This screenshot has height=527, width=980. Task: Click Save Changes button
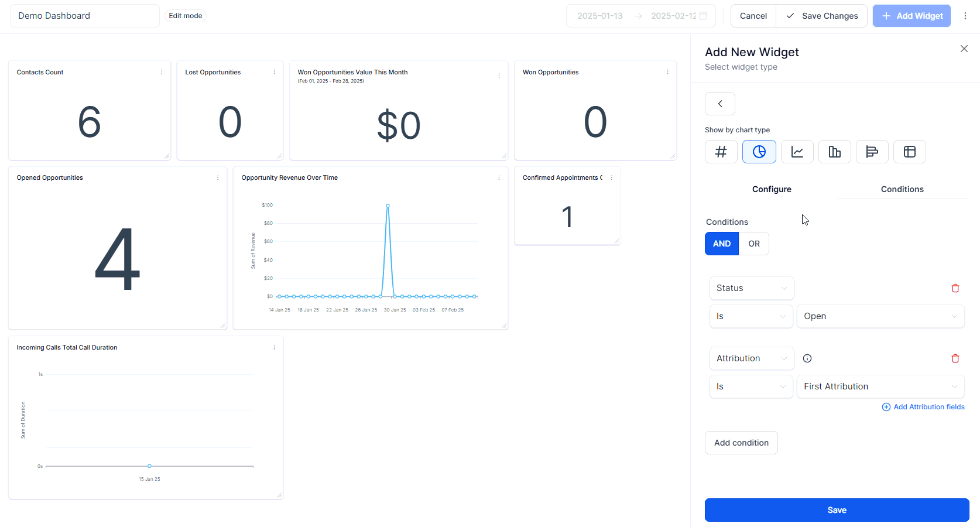coord(822,16)
